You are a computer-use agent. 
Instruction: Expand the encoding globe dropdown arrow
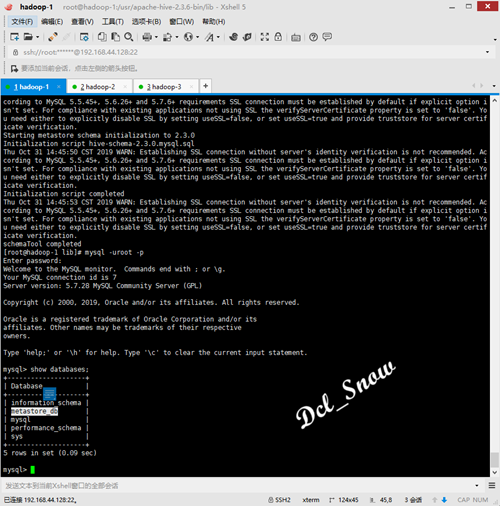pos(197,37)
